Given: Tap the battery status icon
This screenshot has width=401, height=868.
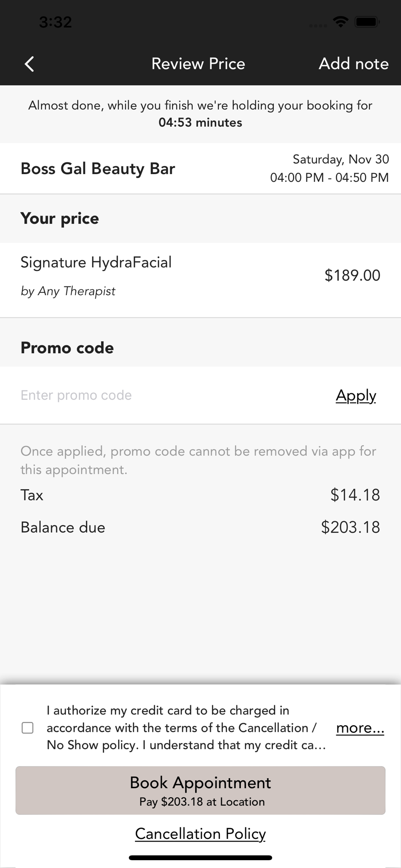Looking at the screenshot, I should click(x=367, y=21).
